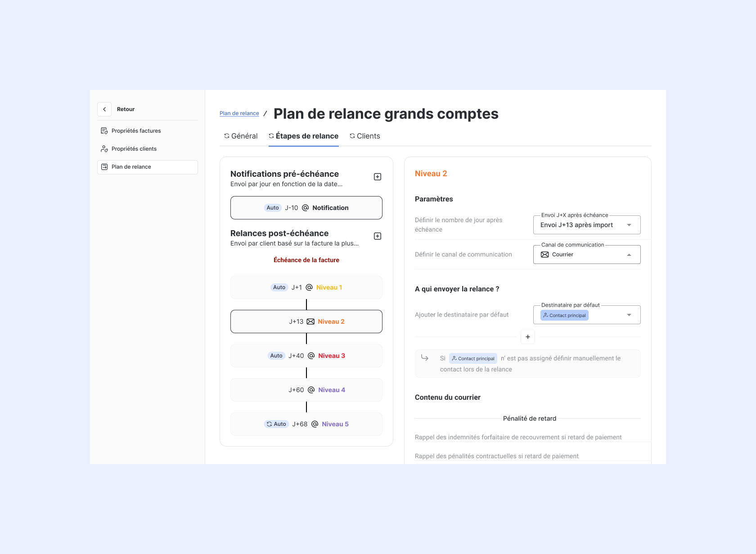This screenshot has width=756, height=554.
Task: Click the Auto badge on Niveau 5
Action: 276,424
